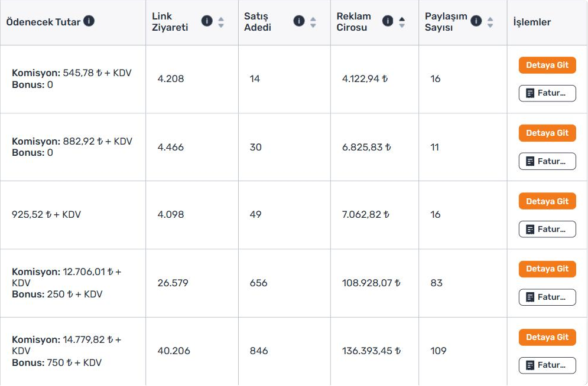Click info icon beside Paylaşım Sayısı header
Image resolution: width=588 pixels, height=386 pixels.
tap(476, 21)
